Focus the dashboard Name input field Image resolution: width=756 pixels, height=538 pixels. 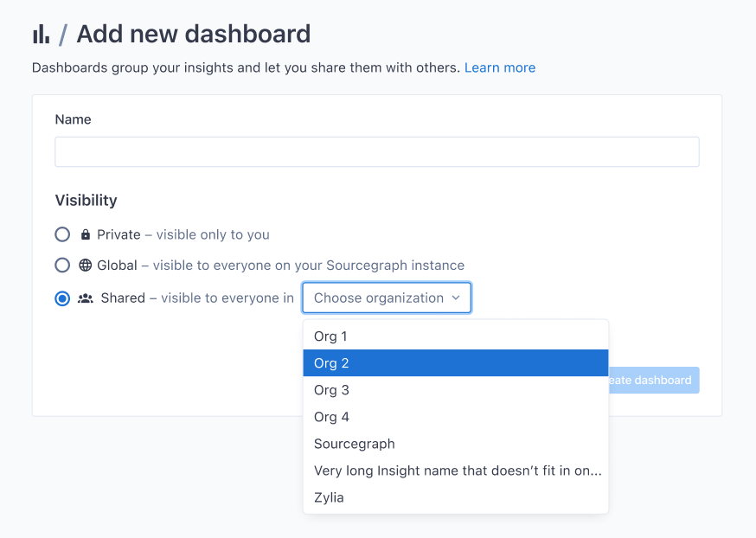point(377,152)
